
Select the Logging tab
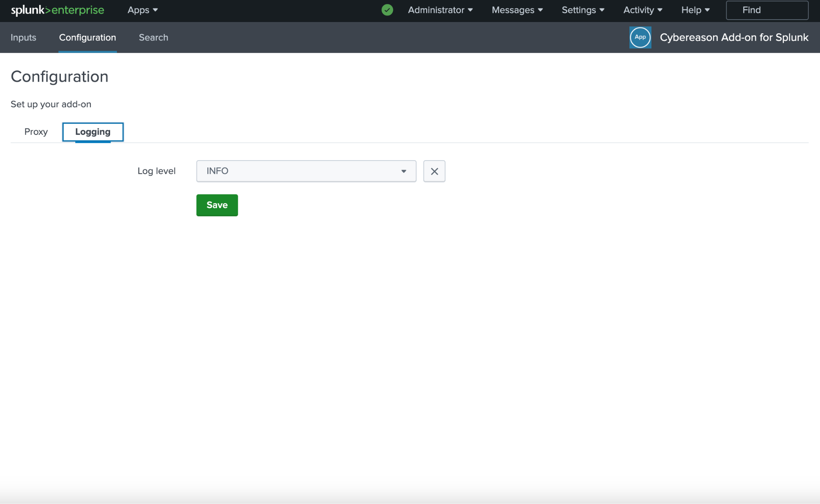pyautogui.click(x=93, y=132)
